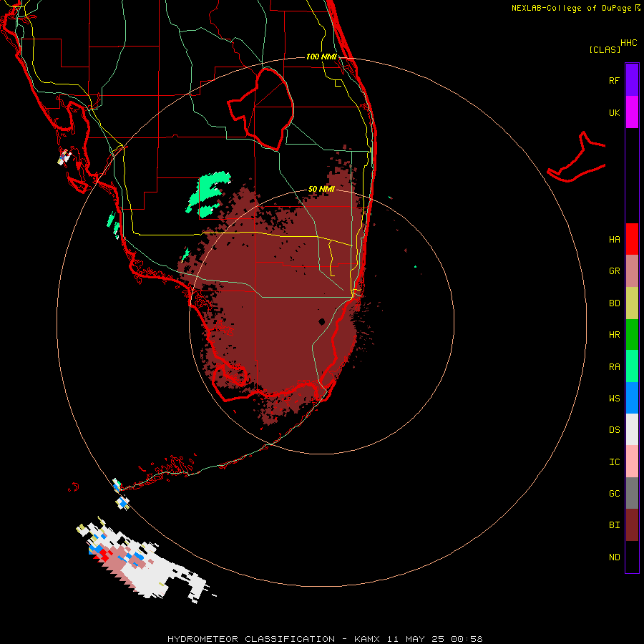Click the HR green legend swatch
The height and width of the screenshot is (644, 644).
632,335
